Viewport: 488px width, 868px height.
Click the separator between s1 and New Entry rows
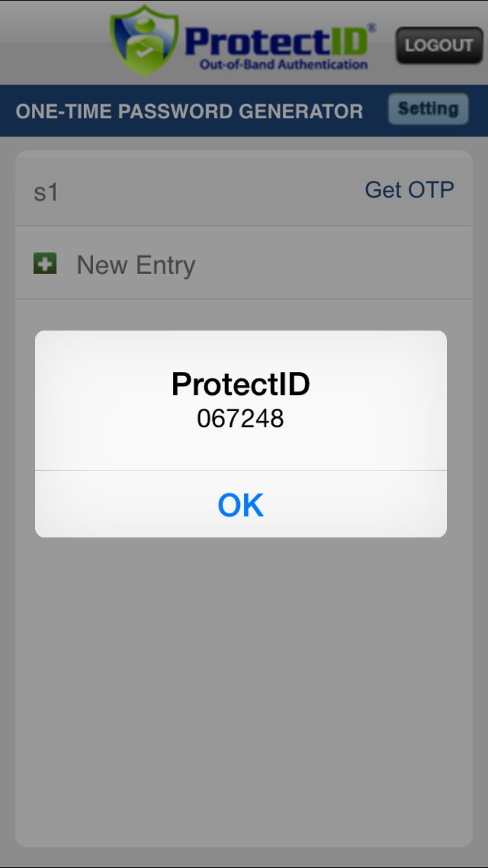244,226
